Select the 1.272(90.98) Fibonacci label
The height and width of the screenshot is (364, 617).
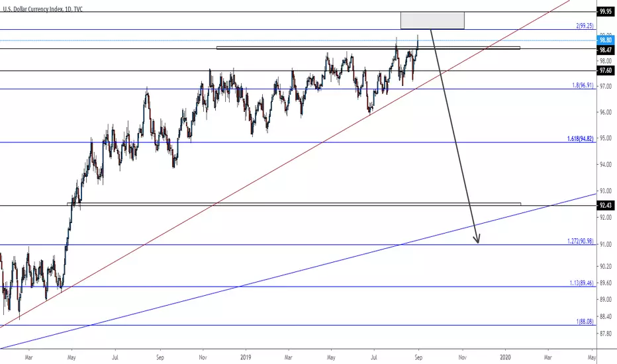click(x=581, y=241)
